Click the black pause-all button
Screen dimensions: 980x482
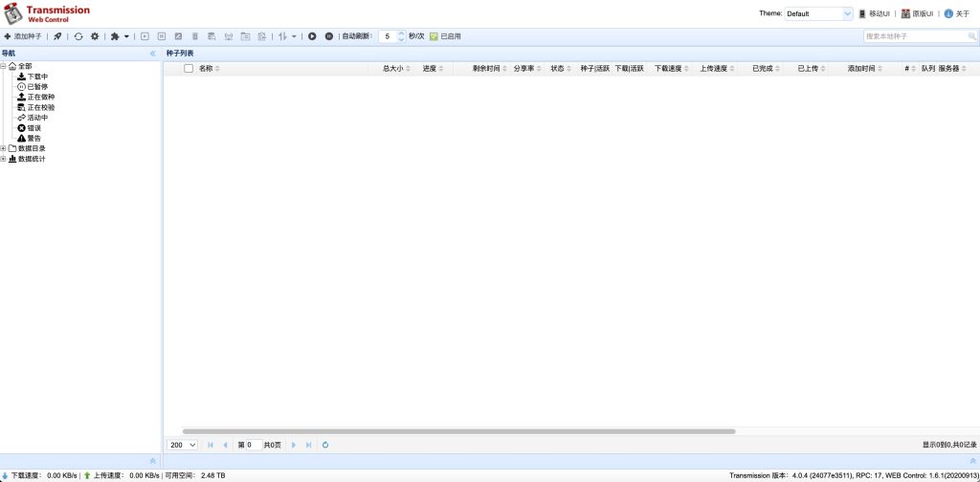tap(329, 37)
